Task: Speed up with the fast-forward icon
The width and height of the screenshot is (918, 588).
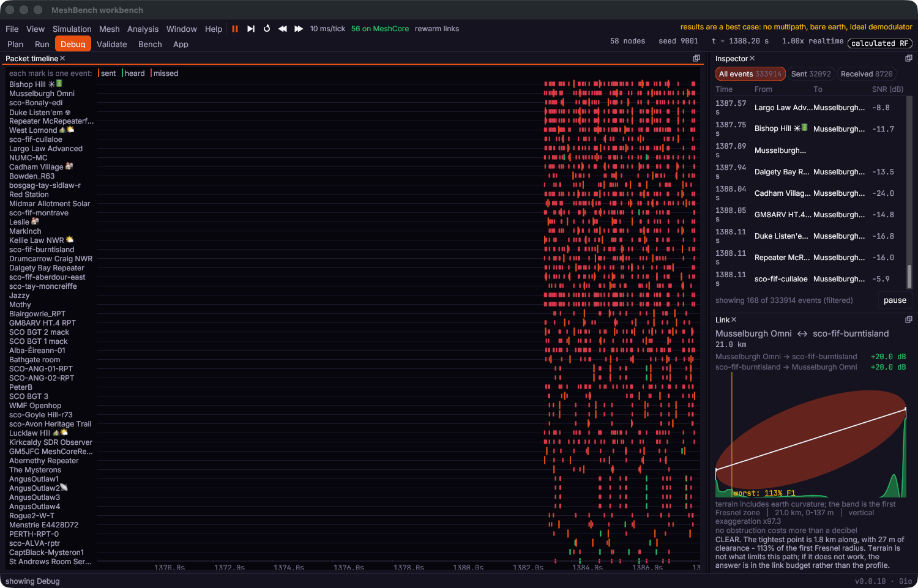Action: coord(299,29)
